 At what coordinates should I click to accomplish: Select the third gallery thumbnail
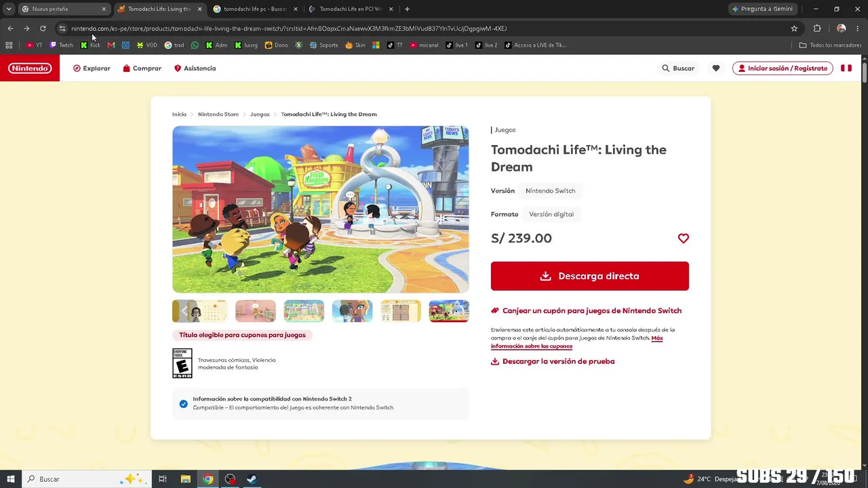[x=304, y=311]
